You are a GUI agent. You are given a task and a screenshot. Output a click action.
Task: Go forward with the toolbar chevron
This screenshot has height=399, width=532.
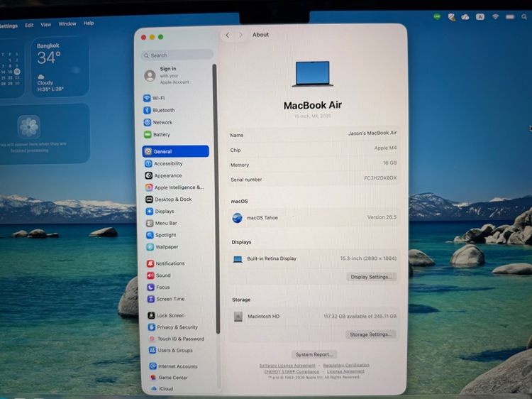[x=240, y=35]
